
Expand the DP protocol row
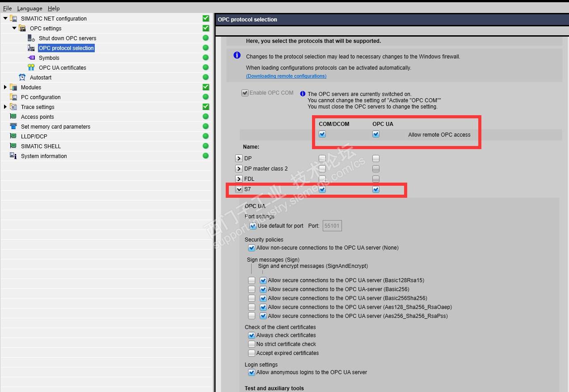[x=239, y=158]
